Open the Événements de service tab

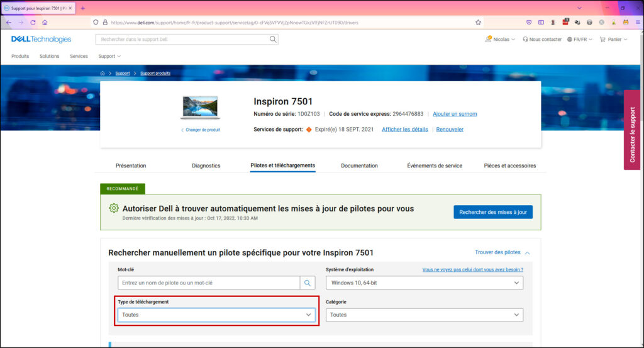435,166
